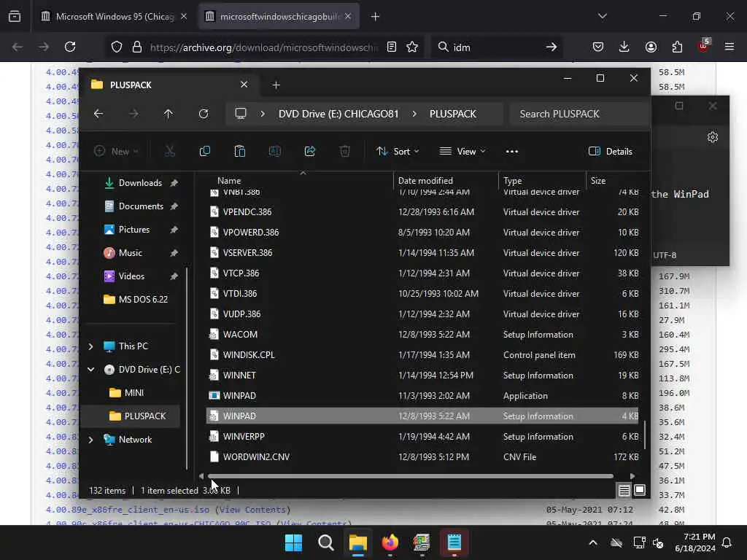Screen dimensions: 747x560
Task: Sort by Name column header
Action: click(x=229, y=181)
